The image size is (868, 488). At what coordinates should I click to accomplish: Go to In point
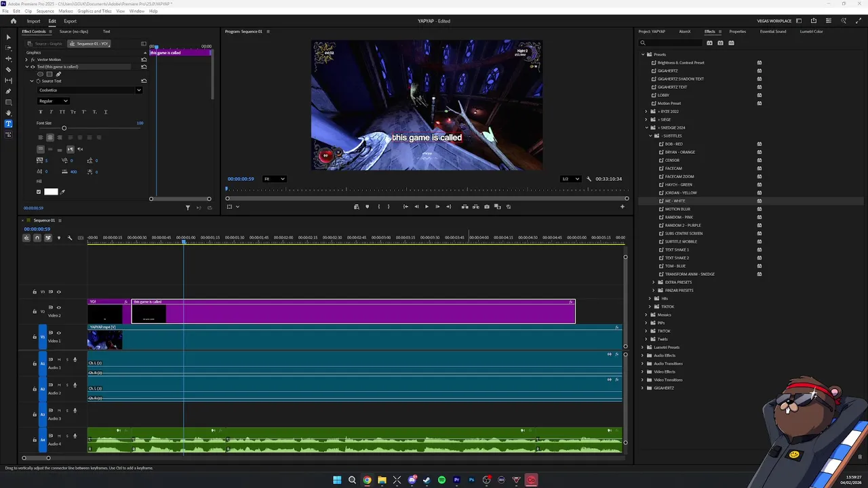(x=406, y=207)
